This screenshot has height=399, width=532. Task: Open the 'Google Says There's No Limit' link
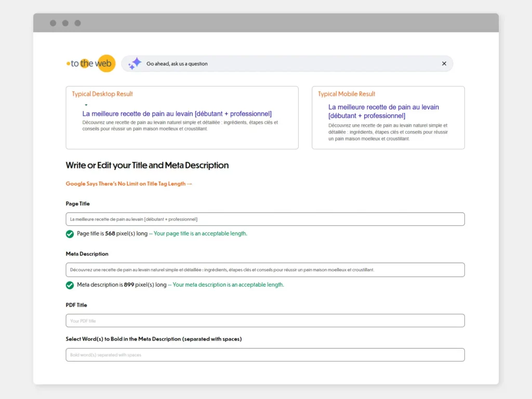[x=129, y=183]
